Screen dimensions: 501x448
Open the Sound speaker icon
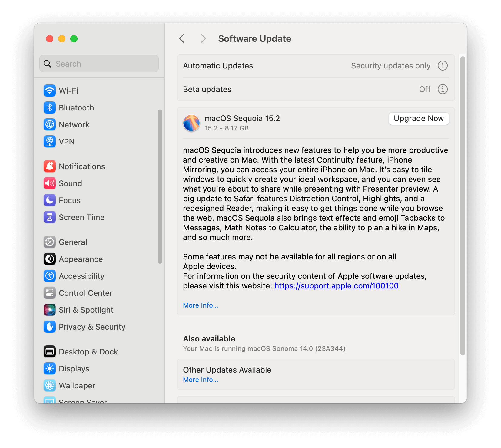[x=50, y=183]
